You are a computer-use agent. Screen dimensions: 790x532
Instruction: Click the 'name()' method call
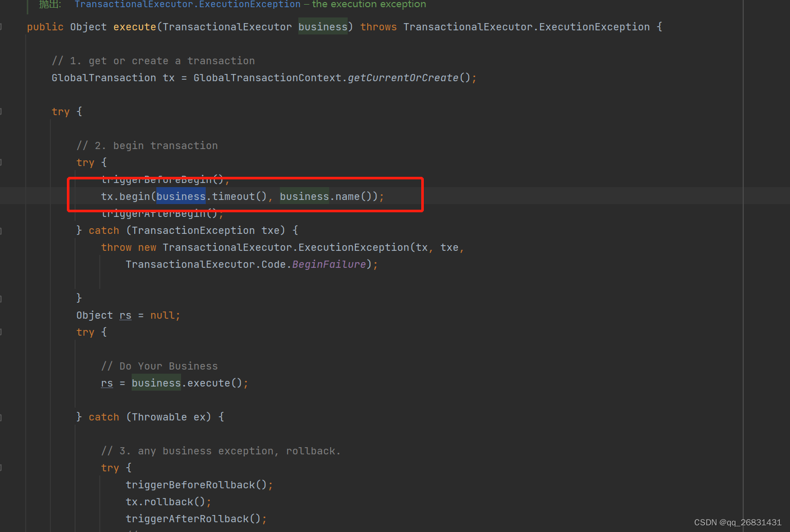tap(354, 196)
